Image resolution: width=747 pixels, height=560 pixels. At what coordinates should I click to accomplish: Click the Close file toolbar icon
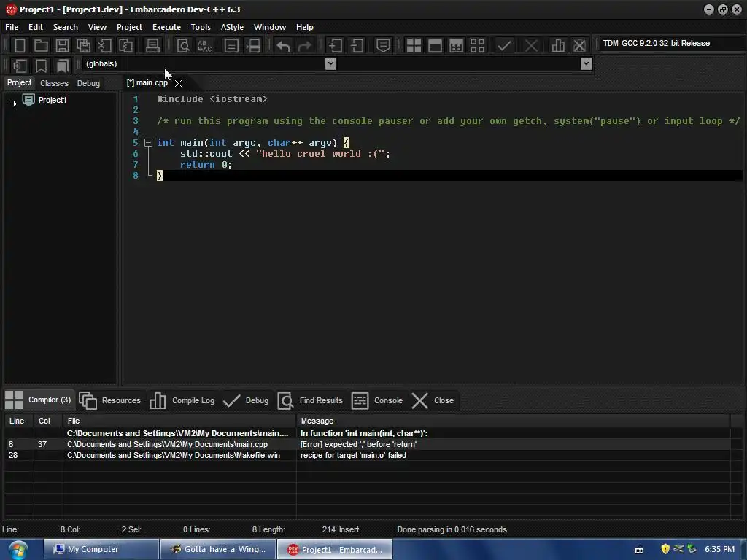tap(104, 46)
